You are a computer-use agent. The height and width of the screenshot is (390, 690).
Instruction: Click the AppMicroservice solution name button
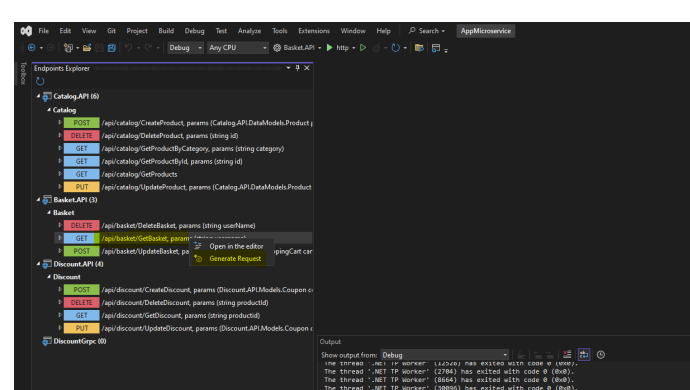coord(485,31)
